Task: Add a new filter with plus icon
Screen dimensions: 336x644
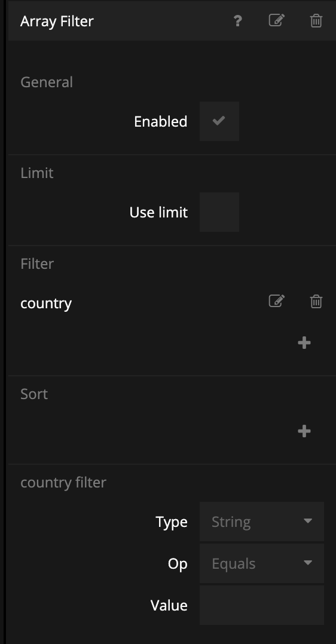Action: 304,343
